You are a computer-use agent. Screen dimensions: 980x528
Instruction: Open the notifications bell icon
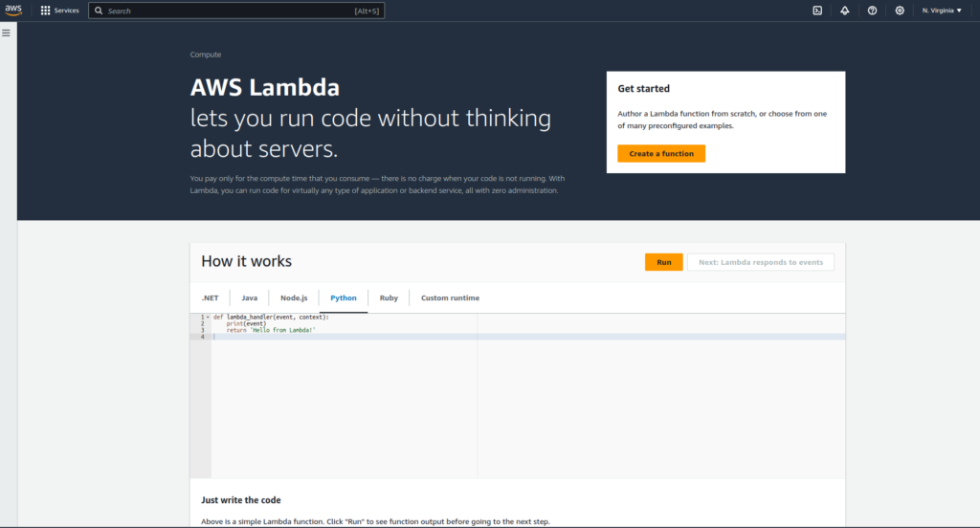[844, 11]
